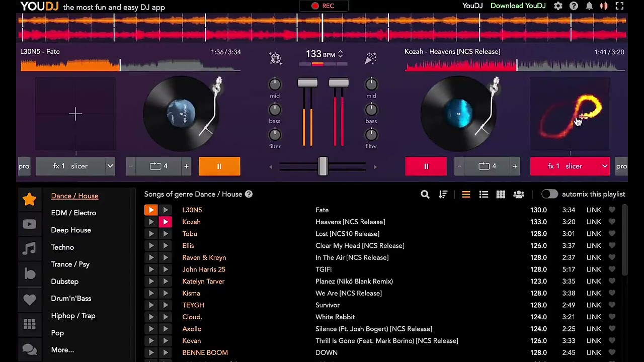Image resolution: width=644 pixels, height=362 pixels.
Task: Click the disco ball icon left of BPM
Action: pos(275,59)
